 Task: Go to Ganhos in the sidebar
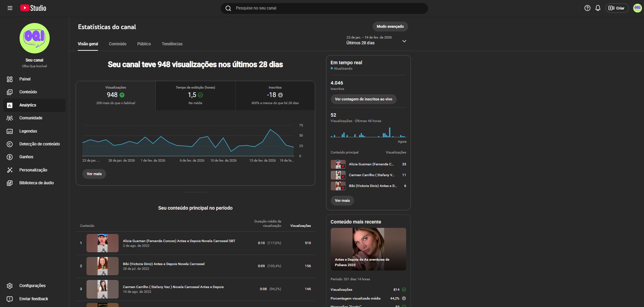click(26, 157)
